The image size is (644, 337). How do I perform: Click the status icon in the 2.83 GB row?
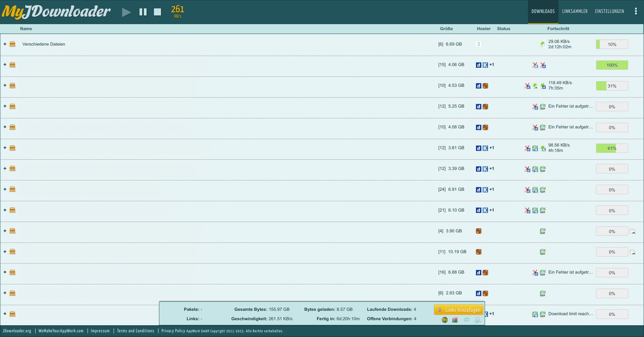click(x=543, y=293)
